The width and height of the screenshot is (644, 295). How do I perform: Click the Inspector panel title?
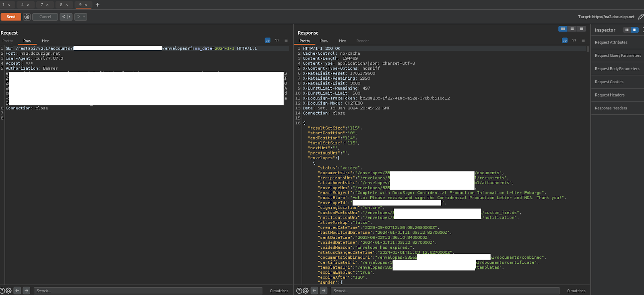point(605,30)
